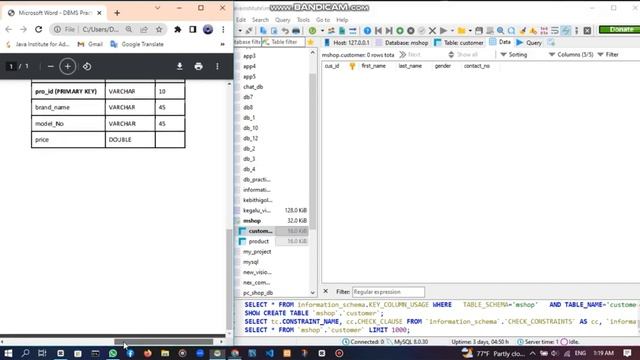This screenshot has height=360, width=640.
Task: Switch to Database: mshop tab
Action: 402,42
